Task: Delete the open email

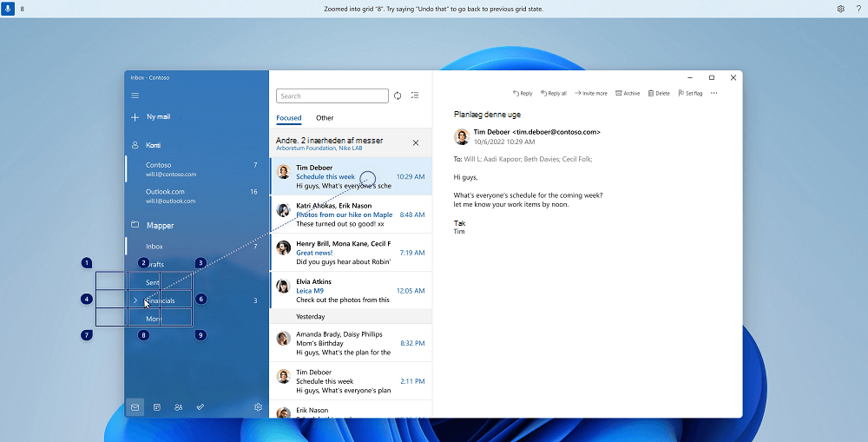Action: coord(659,94)
